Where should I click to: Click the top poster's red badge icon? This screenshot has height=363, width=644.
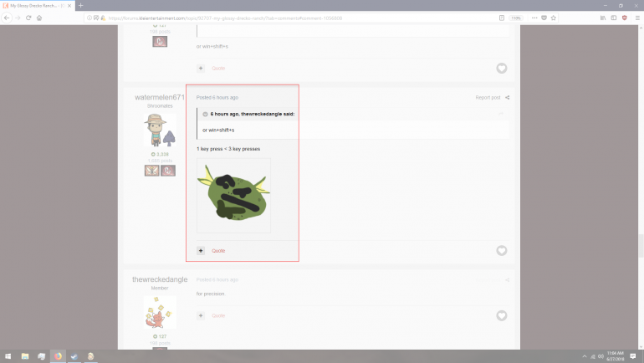[x=160, y=42]
